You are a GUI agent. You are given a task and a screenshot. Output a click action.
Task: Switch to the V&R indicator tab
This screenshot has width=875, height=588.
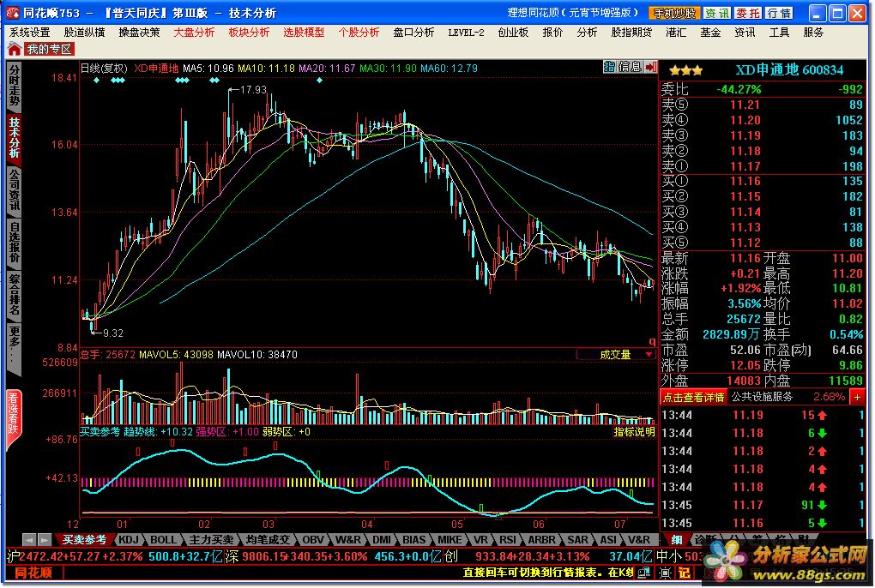(639, 539)
